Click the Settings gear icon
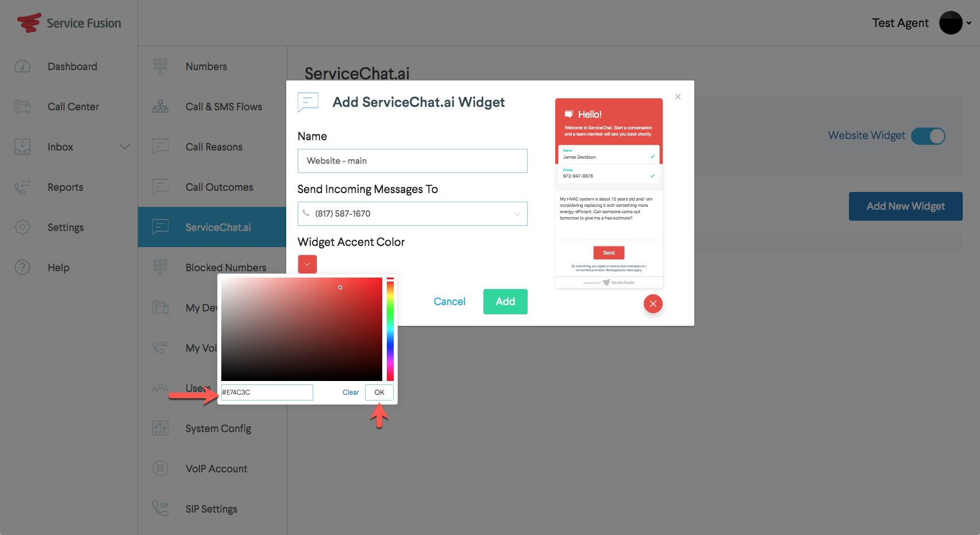The image size is (980, 535). (x=22, y=228)
